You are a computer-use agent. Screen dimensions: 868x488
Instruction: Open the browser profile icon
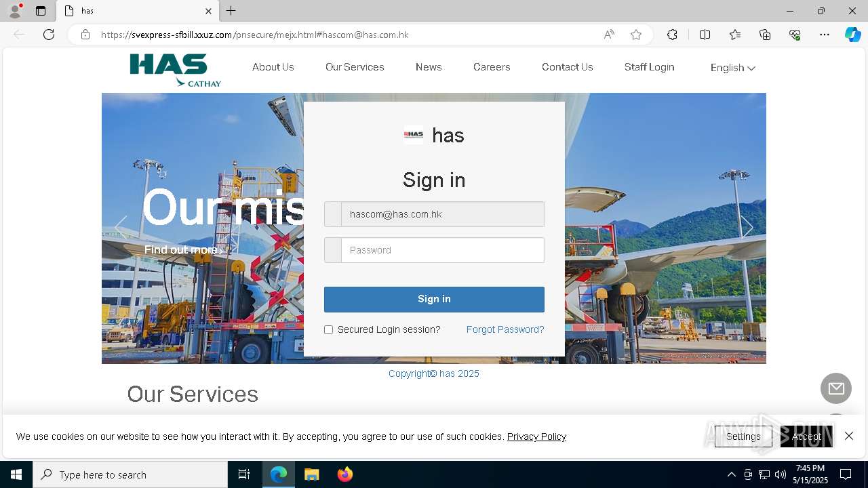[x=15, y=11]
